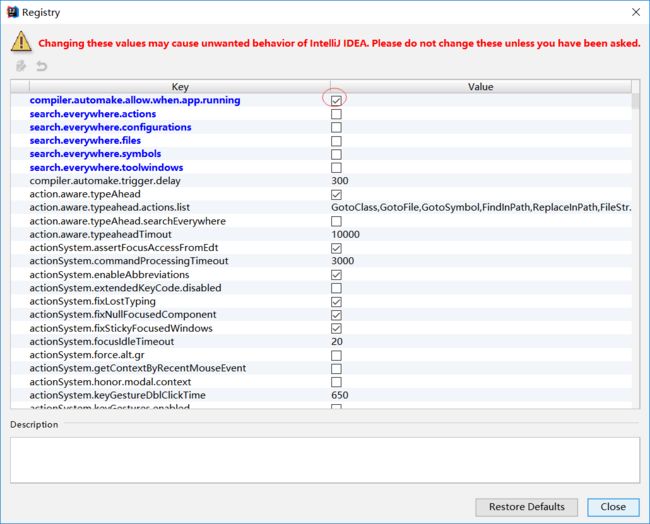Click the edit value pencil toolbar icon
The height and width of the screenshot is (524, 650).
tap(21, 66)
